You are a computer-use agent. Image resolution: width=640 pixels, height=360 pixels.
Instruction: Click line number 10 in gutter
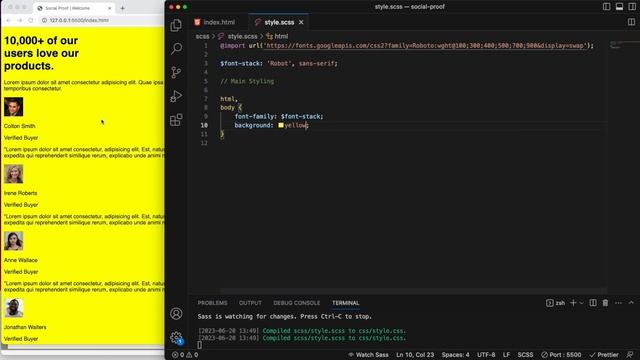[x=204, y=125]
